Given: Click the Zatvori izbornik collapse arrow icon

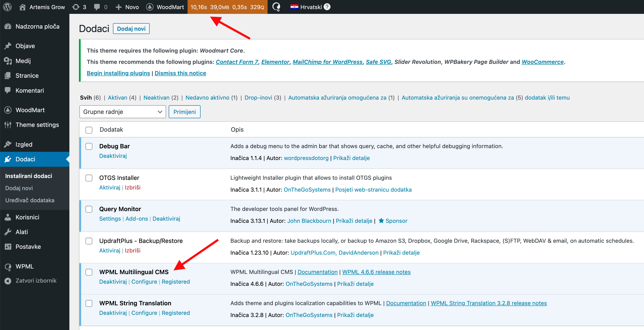Looking at the screenshot, I should 8,281.
